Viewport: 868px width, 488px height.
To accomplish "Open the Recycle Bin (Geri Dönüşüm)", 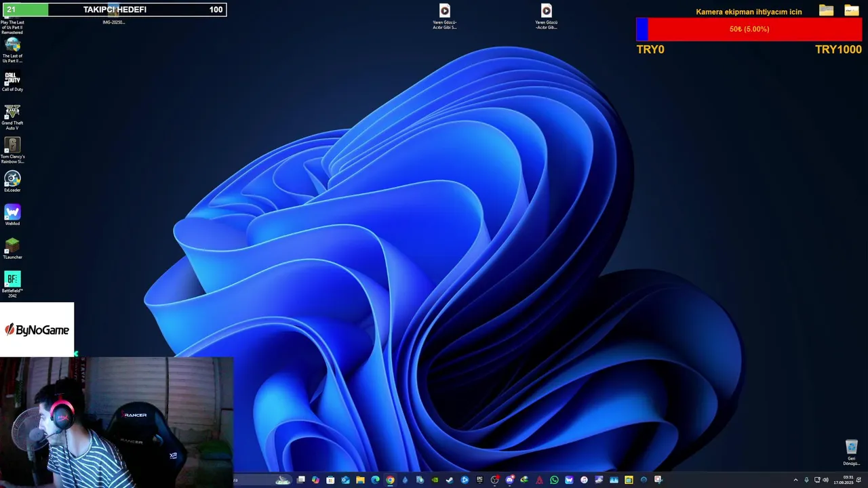I will pyautogui.click(x=851, y=453).
